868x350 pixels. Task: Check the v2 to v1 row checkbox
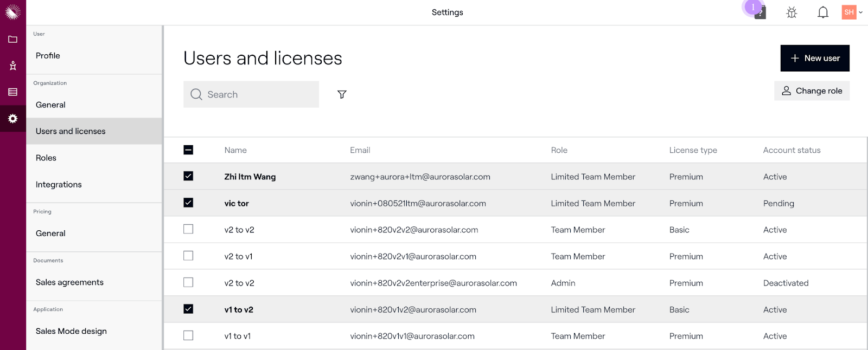[x=188, y=256]
